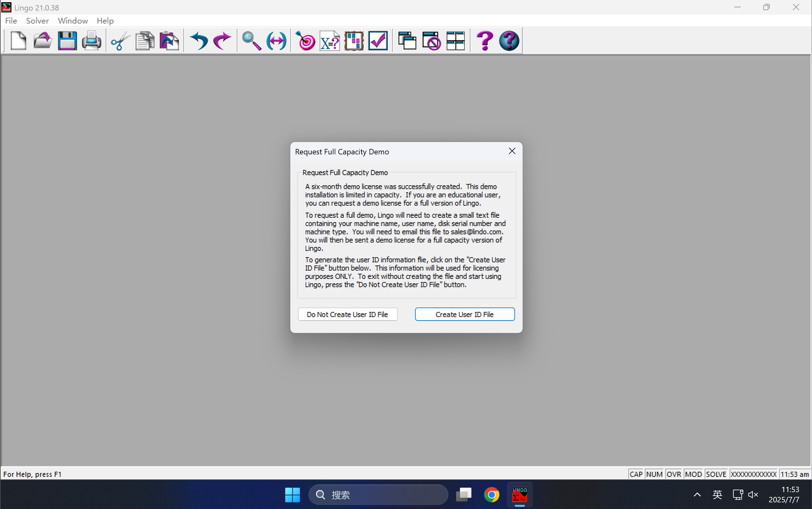The height and width of the screenshot is (509, 812).
Task: Click the NUM status bar indicator
Action: pos(654,474)
